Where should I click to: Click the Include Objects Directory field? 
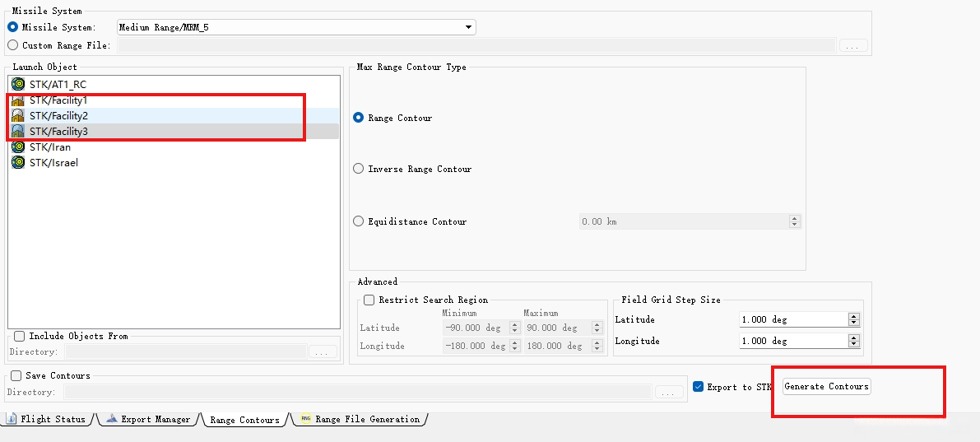(186, 352)
